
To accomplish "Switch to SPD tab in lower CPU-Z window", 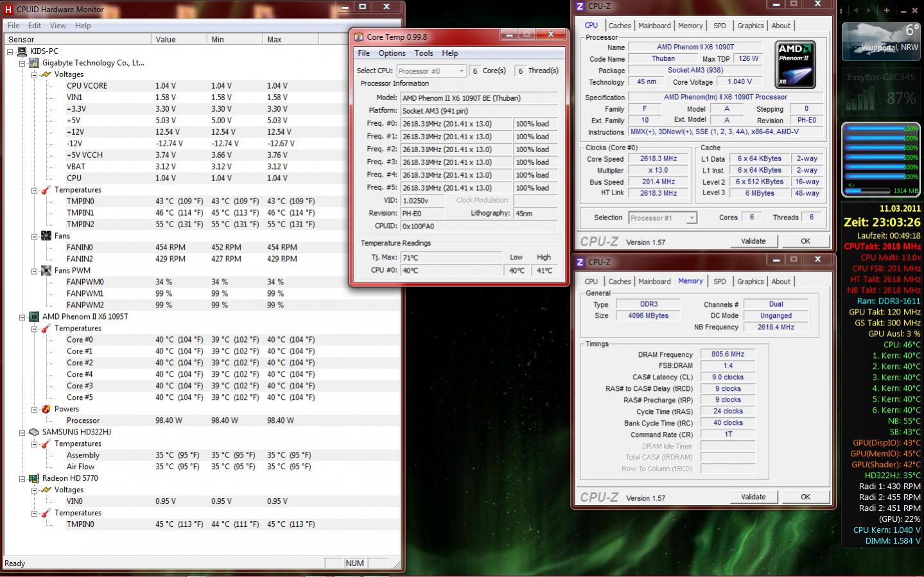I will tap(720, 281).
